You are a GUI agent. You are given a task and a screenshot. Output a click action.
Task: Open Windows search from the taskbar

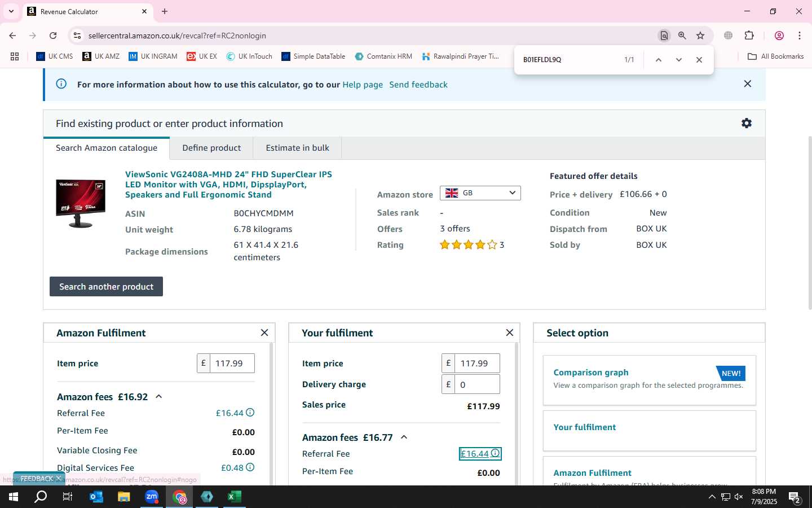[41, 497]
